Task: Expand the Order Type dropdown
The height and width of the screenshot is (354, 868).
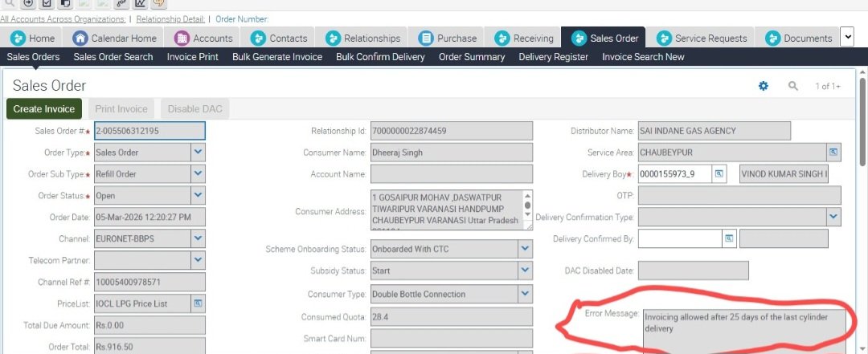Action: point(199,152)
